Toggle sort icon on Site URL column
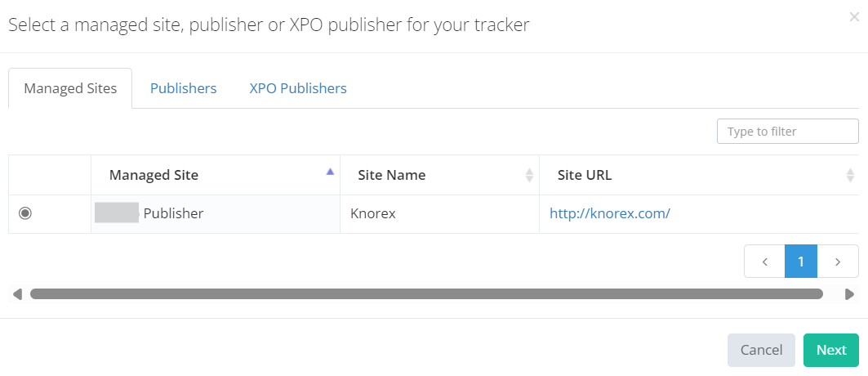The image size is (868, 376). pos(850,175)
